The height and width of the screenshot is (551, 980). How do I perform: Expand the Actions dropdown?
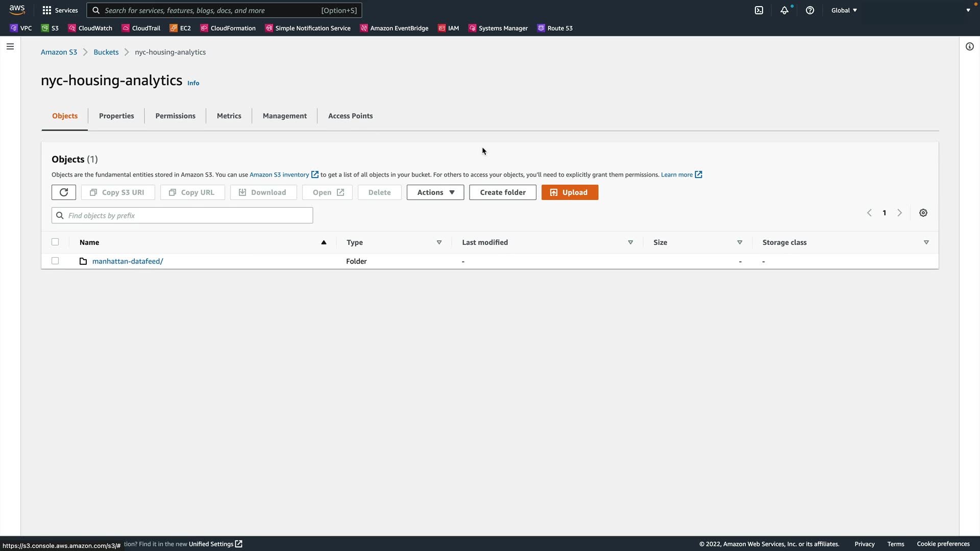click(x=435, y=192)
